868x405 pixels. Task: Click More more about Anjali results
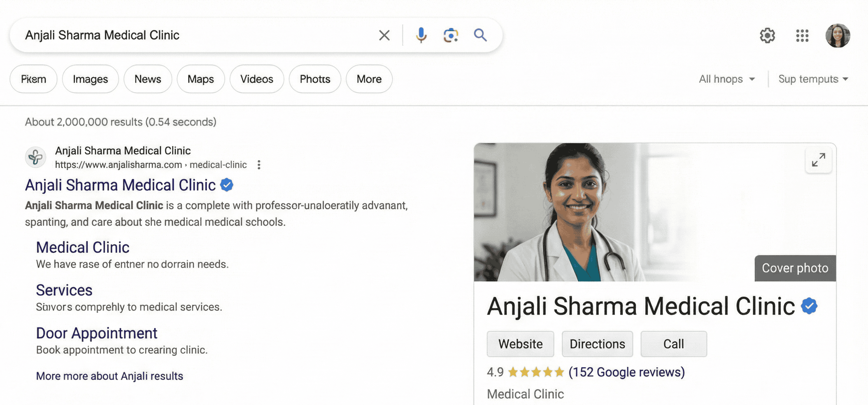click(x=109, y=376)
